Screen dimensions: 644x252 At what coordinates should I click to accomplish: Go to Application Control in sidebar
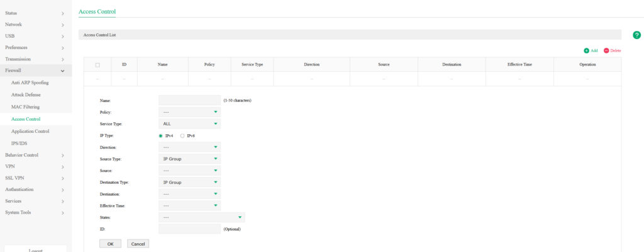[x=30, y=131]
